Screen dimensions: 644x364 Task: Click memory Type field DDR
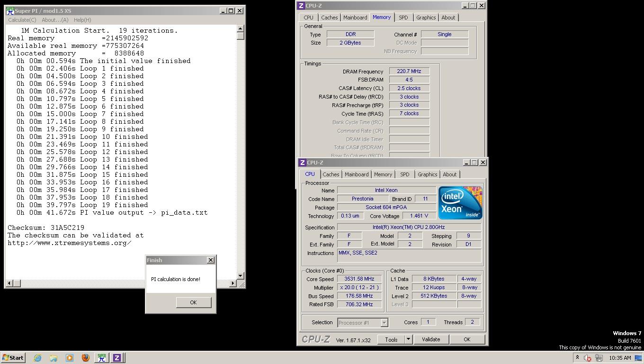click(x=350, y=34)
